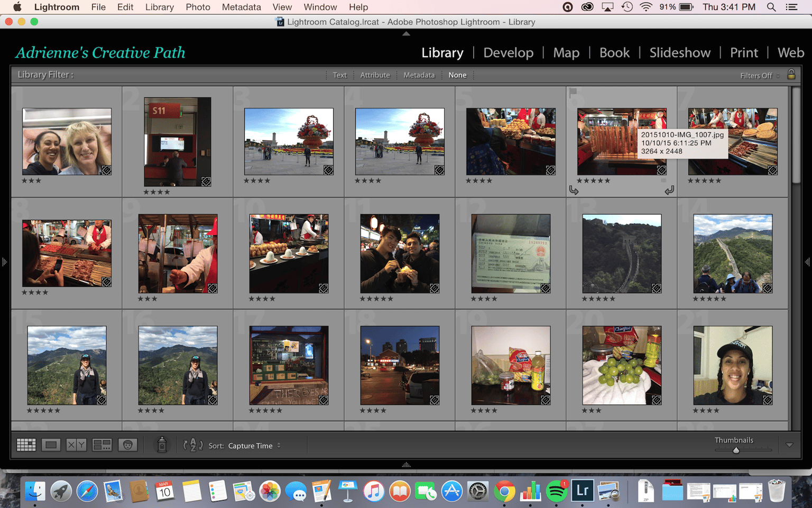The height and width of the screenshot is (508, 812).
Task: Select the visa document photo thumbnail
Action: point(511,253)
